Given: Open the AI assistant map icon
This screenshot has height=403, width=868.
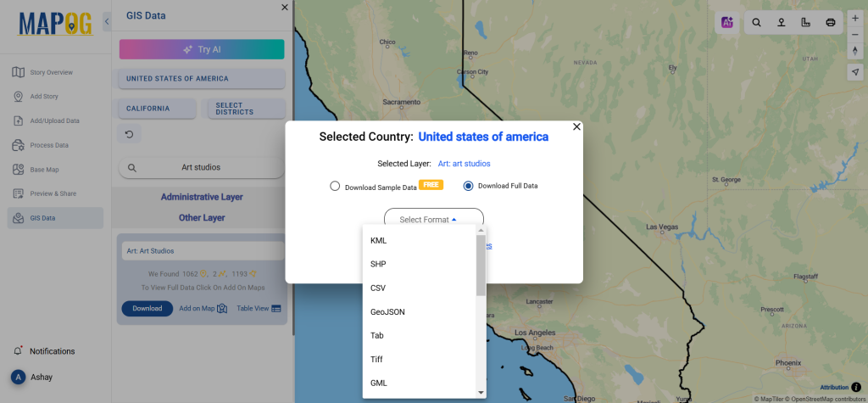Looking at the screenshot, I should pos(726,23).
